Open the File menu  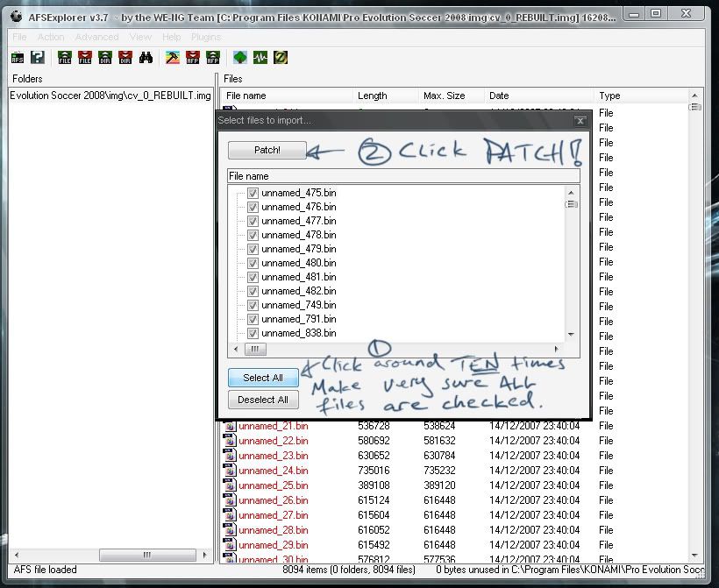(19, 37)
